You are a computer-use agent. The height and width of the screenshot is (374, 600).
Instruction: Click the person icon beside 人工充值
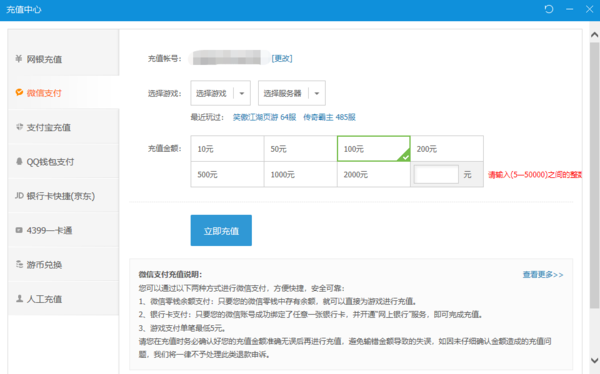coord(19,299)
